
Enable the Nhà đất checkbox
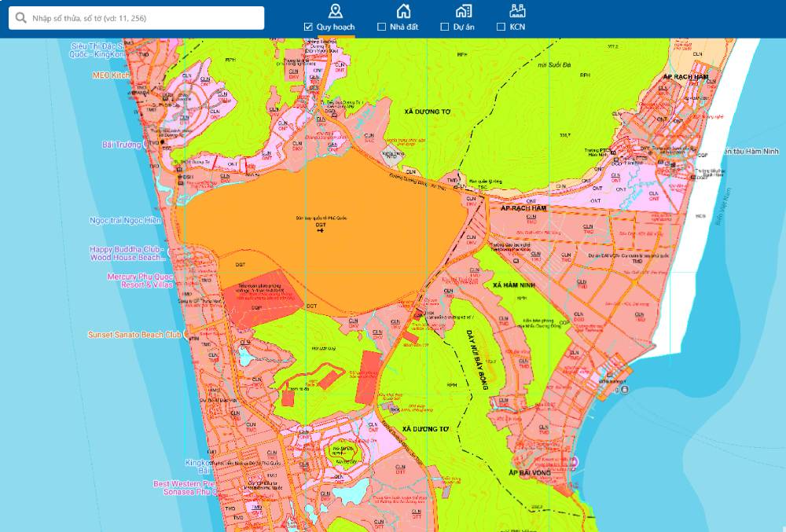point(382,27)
